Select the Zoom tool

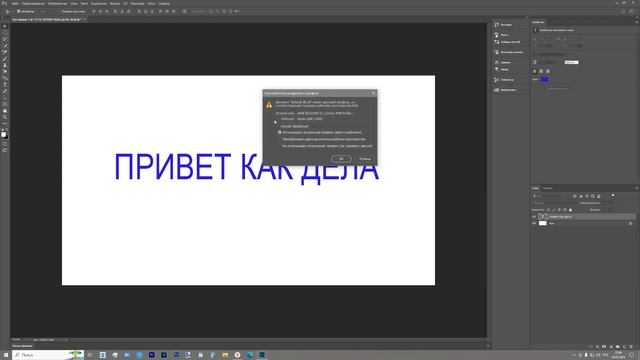[x=5, y=117]
